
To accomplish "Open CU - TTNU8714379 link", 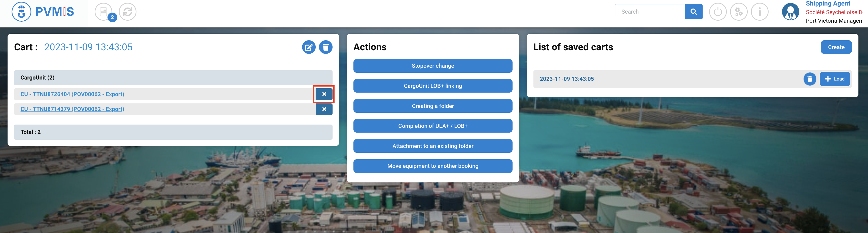I will pos(72,109).
